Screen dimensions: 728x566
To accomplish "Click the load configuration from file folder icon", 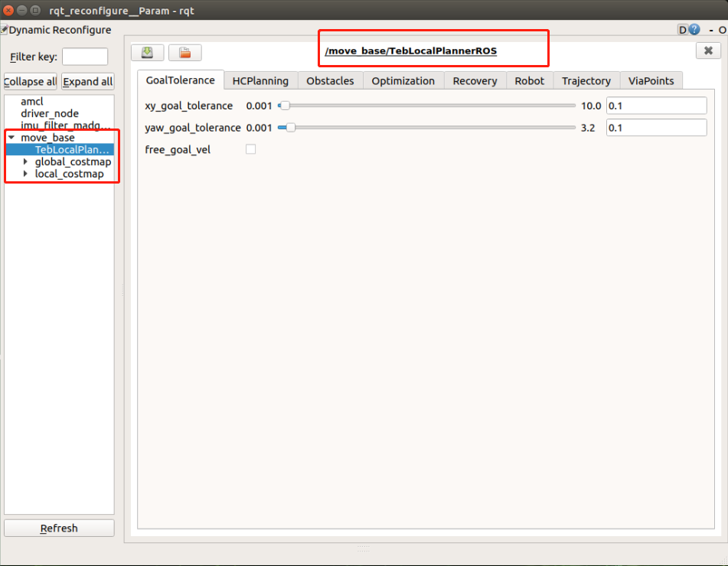I will pos(184,52).
